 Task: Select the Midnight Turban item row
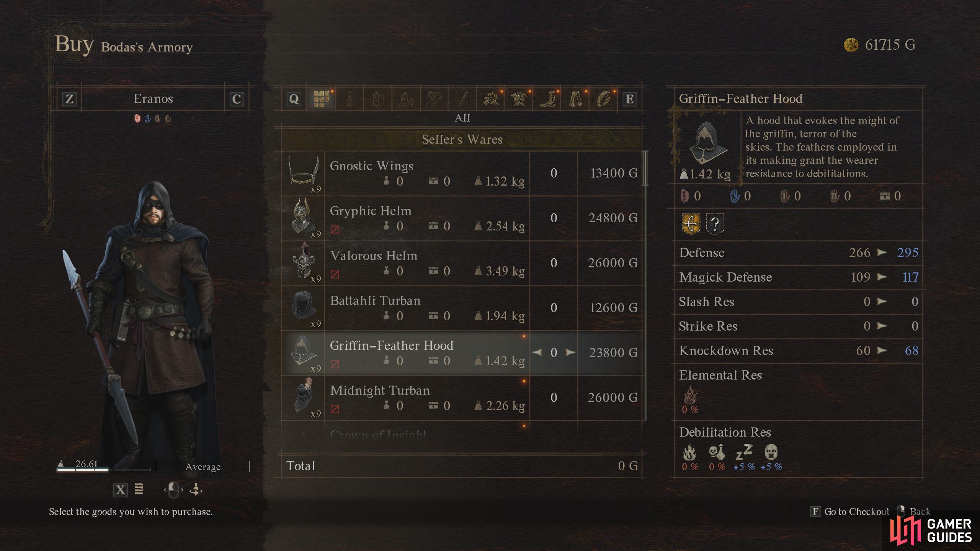[x=462, y=398]
